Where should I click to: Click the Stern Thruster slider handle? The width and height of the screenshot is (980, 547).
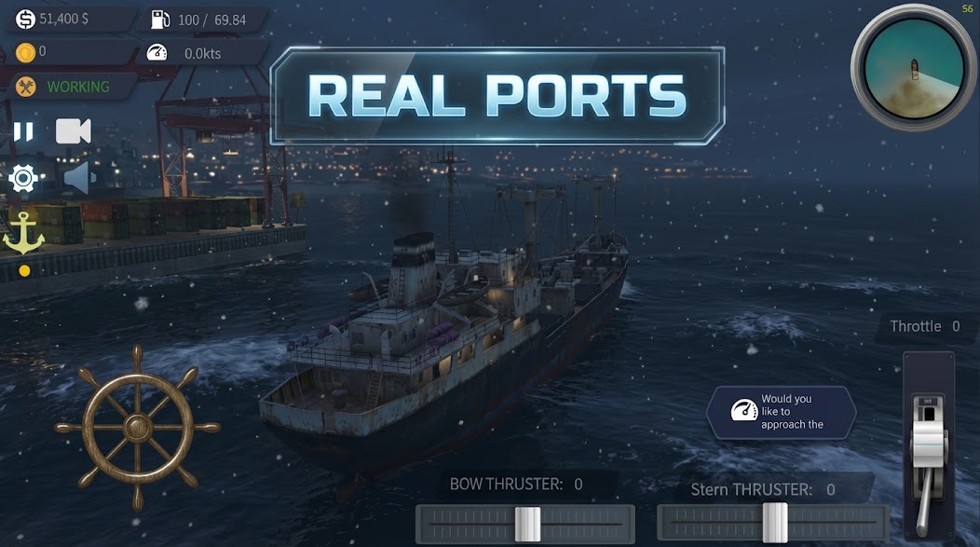tap(775, 522)
